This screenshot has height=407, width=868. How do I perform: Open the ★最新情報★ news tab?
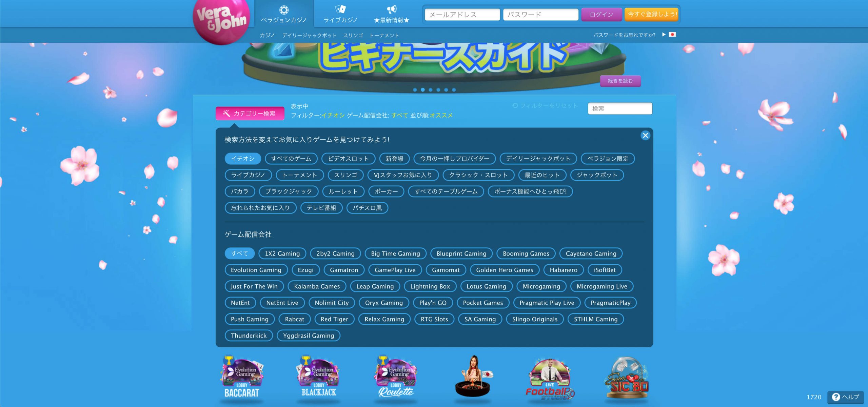(392, 14)
